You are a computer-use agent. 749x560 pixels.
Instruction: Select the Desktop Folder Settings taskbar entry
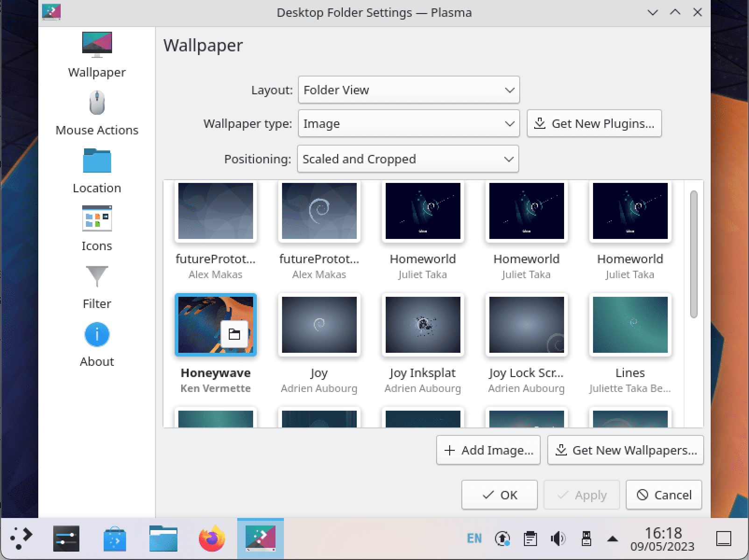261,539
